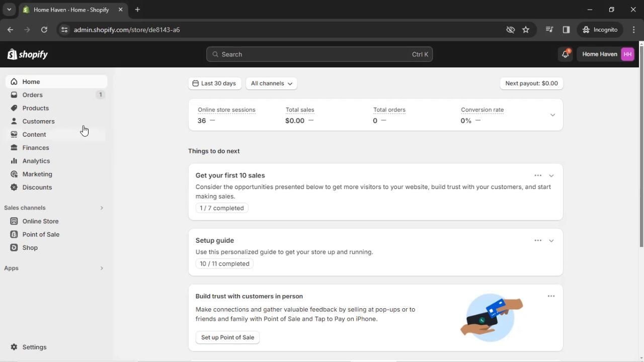
Task: Open Last 30 days date picker
Action: (214, 83)
